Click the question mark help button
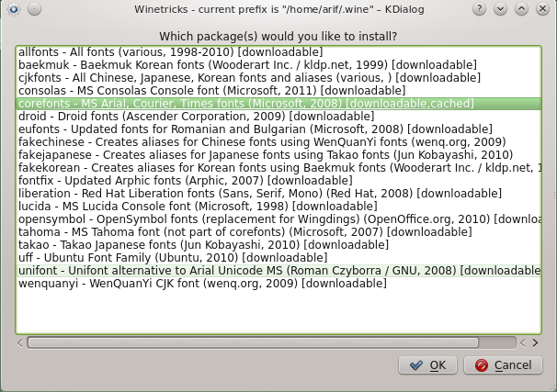Image resolution: width=557 pixels, height=392 pixels. (479, 9)
